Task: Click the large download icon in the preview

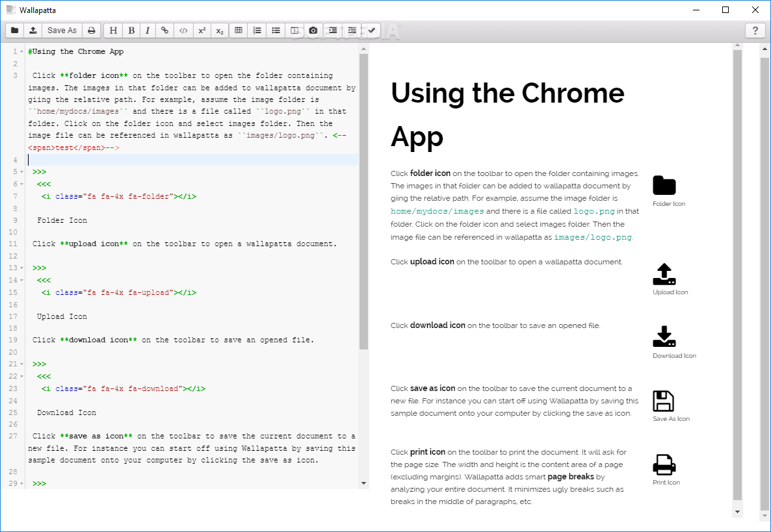Action: click(664, 337)
